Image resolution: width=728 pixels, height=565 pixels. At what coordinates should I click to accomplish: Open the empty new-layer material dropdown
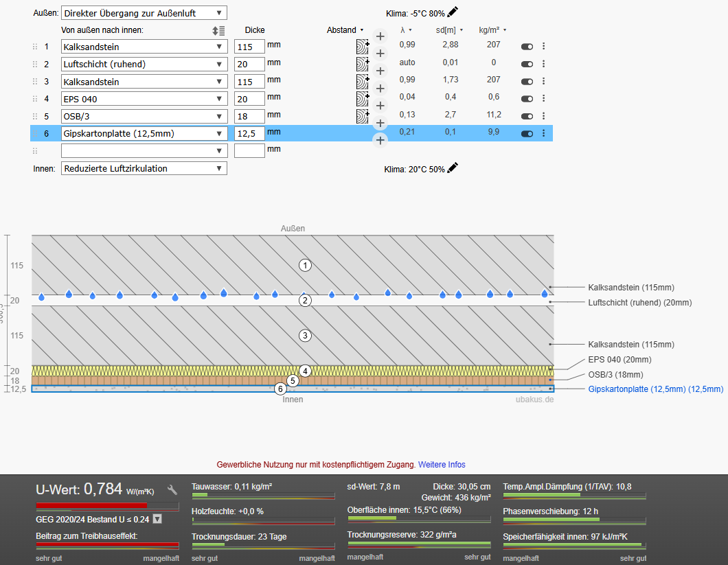point(144,150)
